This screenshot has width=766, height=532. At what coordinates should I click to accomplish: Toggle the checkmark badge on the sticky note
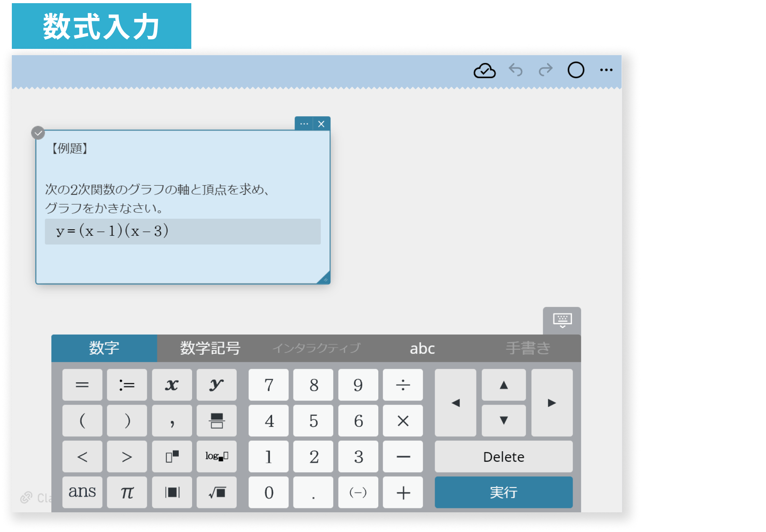pyautogui.click(x=38, y=133)
